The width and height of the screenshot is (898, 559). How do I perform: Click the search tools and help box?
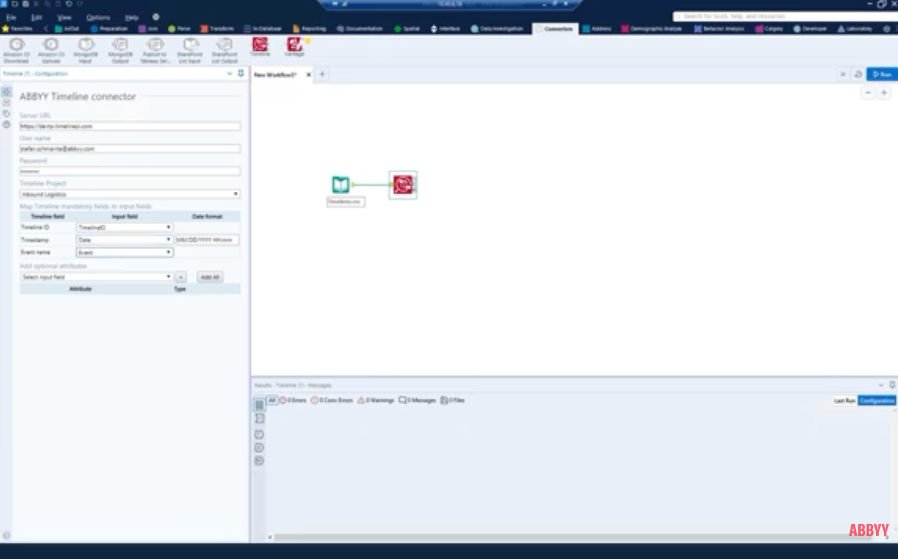tap(785, 16)
